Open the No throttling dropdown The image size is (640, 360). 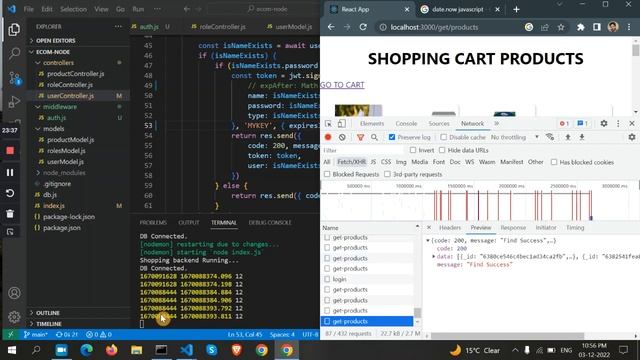click(515, 137)
